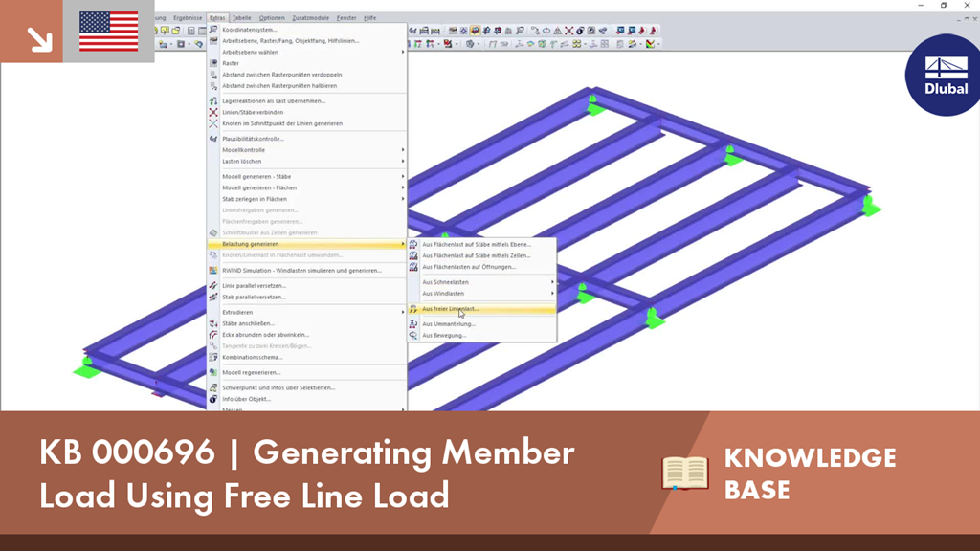Image resolution: width=980 pixels, height=551 pixels.
Task: Open the Fenster menu
Action: (346, 18)
